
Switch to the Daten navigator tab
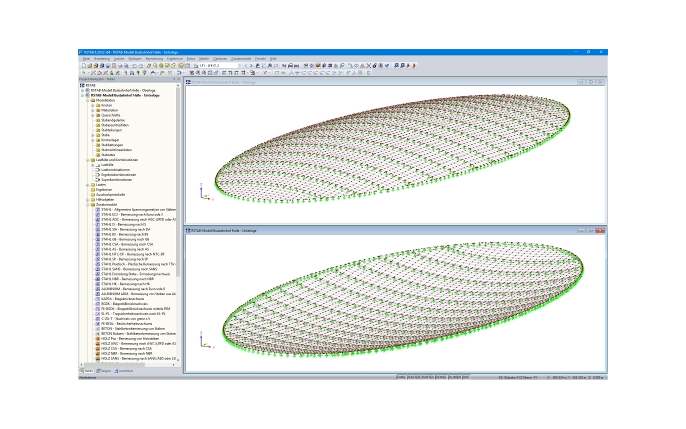87,371
